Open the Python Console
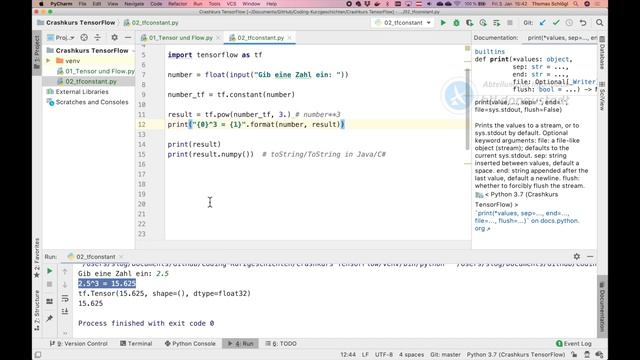This screenshot has width=640, height=360. (x=190, y=344)
